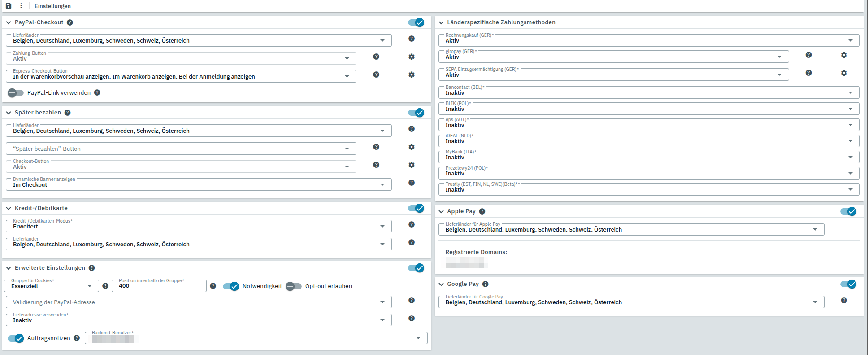Click the save icon in top toolbar
The height and width of the screenshot is (355, 868).
9,6
